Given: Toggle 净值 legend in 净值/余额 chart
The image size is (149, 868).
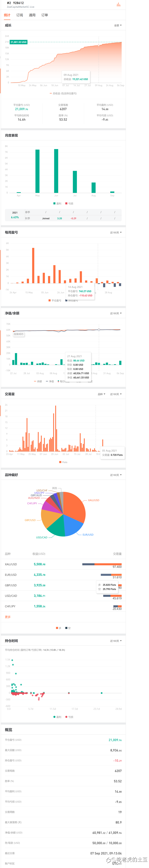Looking at the screenshot, I should (50, 381).
